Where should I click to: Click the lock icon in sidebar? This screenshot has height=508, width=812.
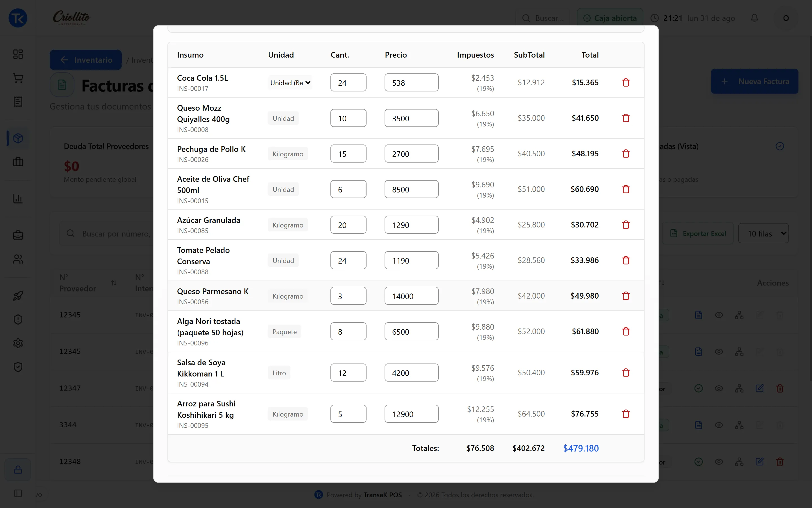tap(18, 469)
